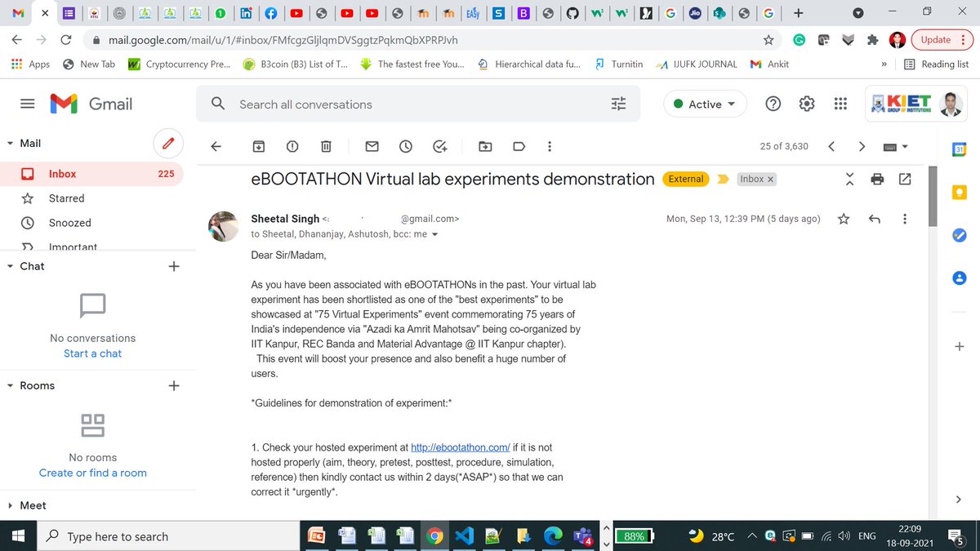The image size is (980, 551).
Task: Report this email as spam
Action: pos(292,146)
